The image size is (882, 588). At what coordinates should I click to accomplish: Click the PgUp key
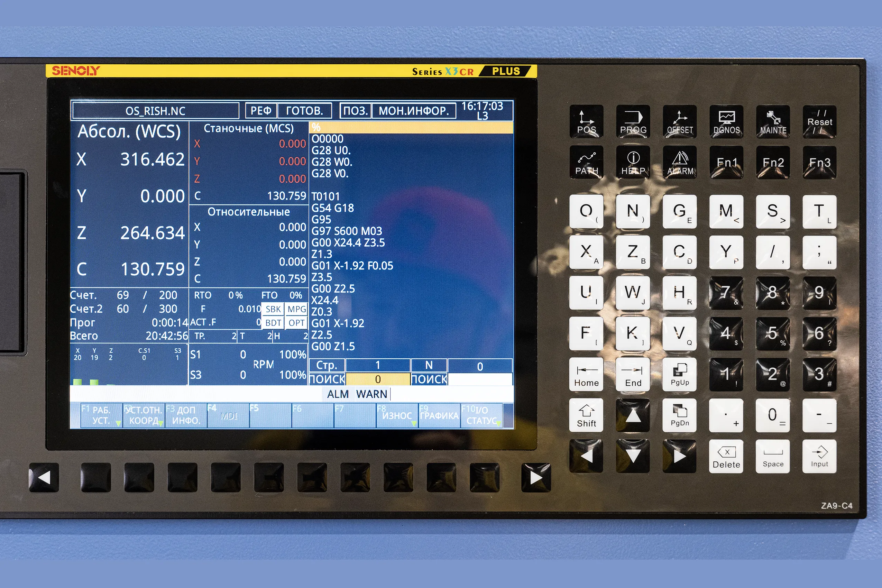pos(680,374)
